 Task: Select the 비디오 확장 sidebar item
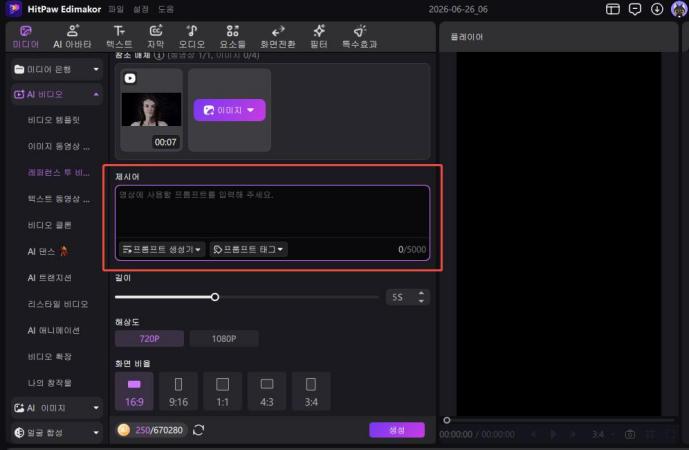49,356
